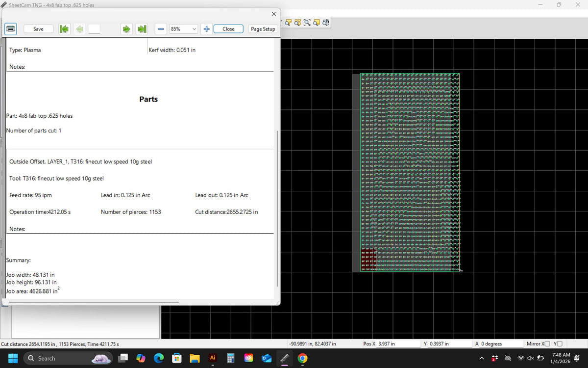
Task: Click the Wi-Fi network icon in system tray
Action: (x=521, y=358)
